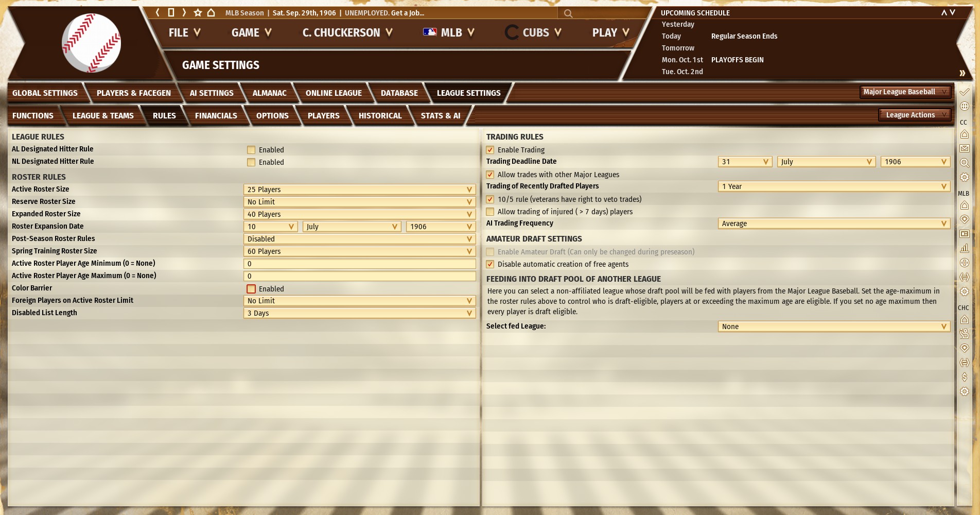
Task: Open the CC home icon in the sidebar
Action: tap(965, 134)
